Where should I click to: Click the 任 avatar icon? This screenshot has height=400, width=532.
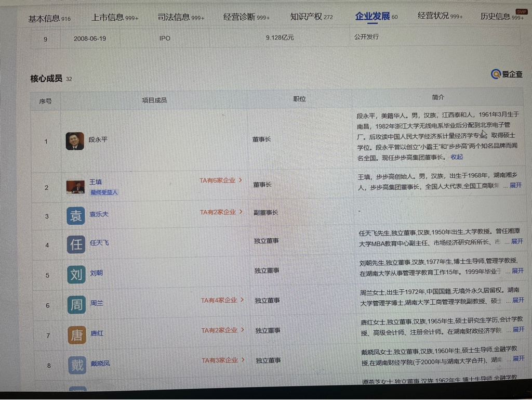pyautogui.click(x=76, y=245)
